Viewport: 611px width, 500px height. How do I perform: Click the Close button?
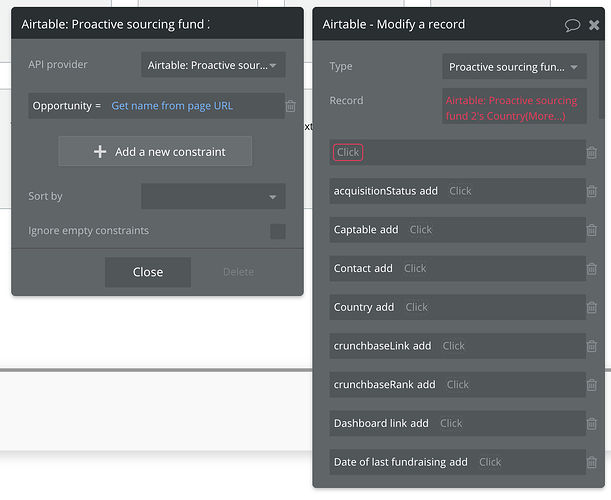click(148, 272)
